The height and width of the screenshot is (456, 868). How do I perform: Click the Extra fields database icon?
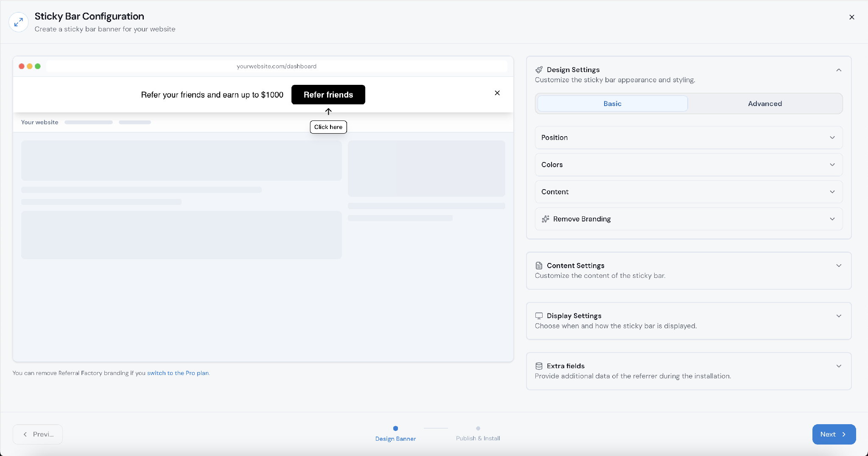click(x=539, y=366)
